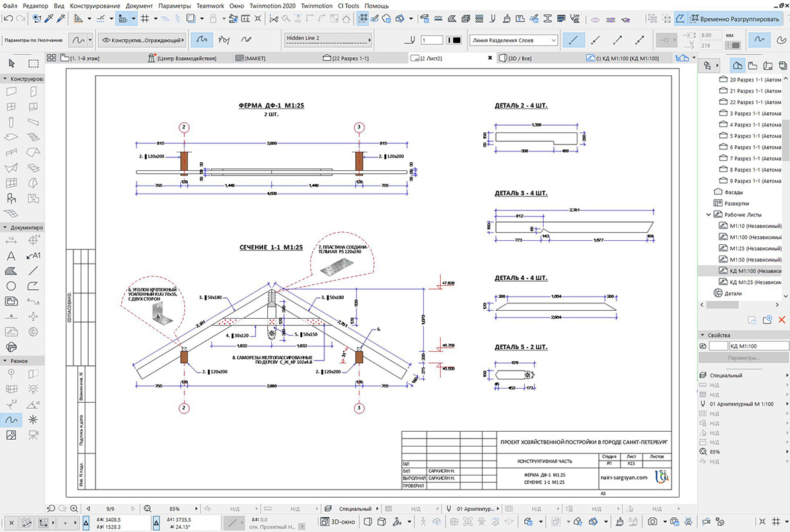
Task: Open the tab overview grid icon
Action: tap(51, 58)
